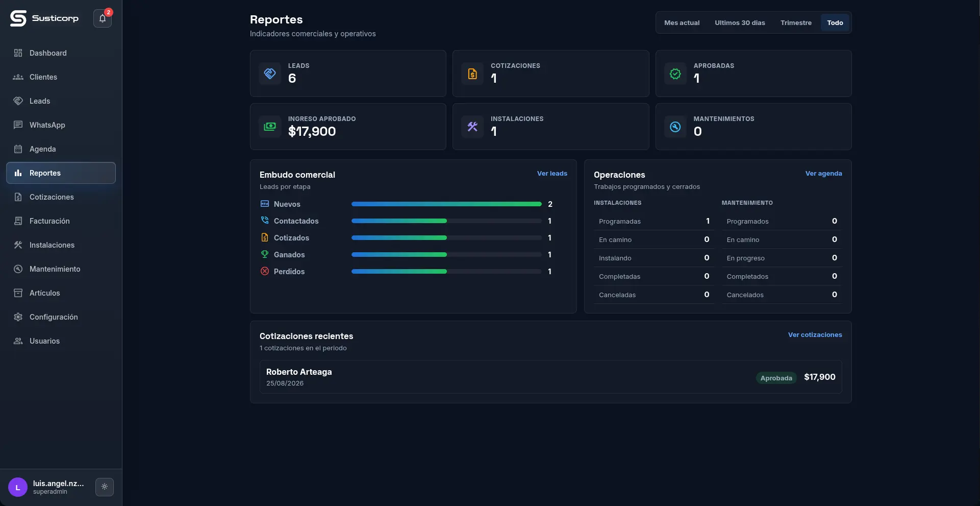Click the Ver agenda link

click(x=823, y=174)
